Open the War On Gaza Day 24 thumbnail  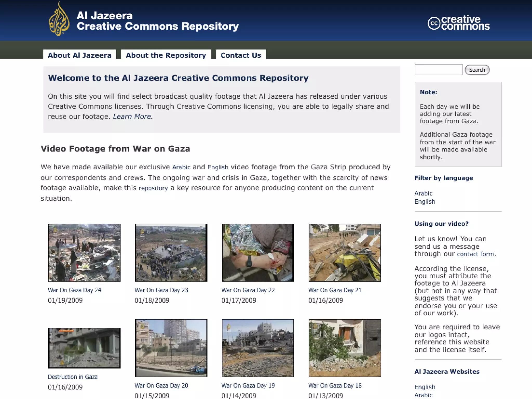(x=84, y=252)
